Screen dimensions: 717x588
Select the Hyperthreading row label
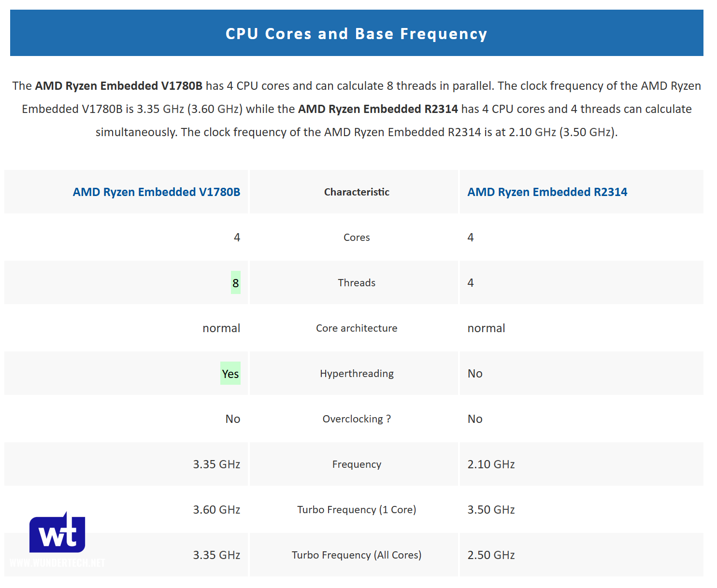click(x=357, y=374)
